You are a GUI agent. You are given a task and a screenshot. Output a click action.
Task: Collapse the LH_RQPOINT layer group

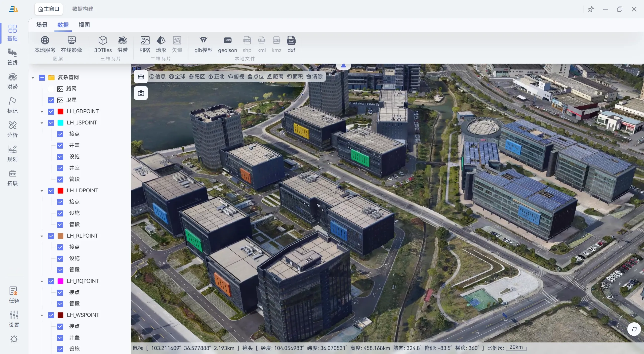[x=42, y=281]
